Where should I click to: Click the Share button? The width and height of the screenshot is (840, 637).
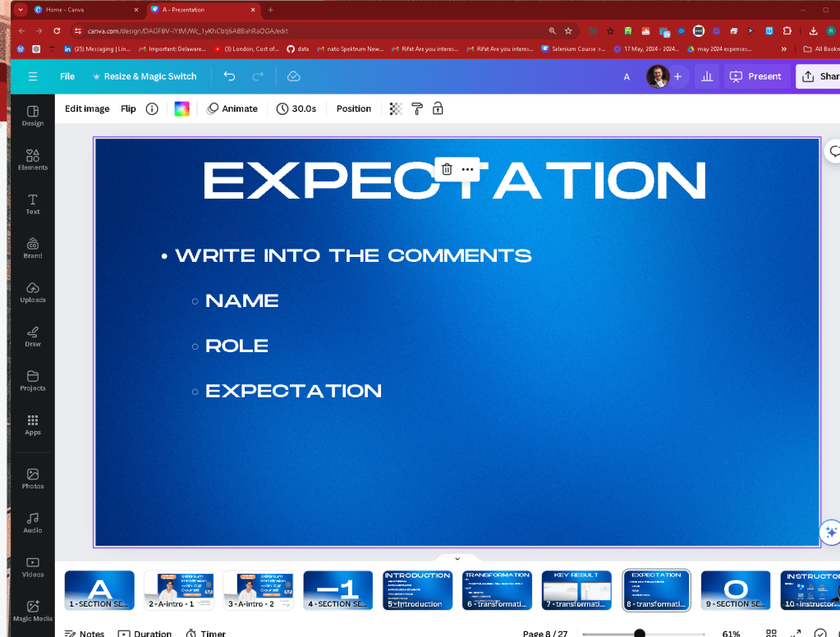tap(819, 76)
